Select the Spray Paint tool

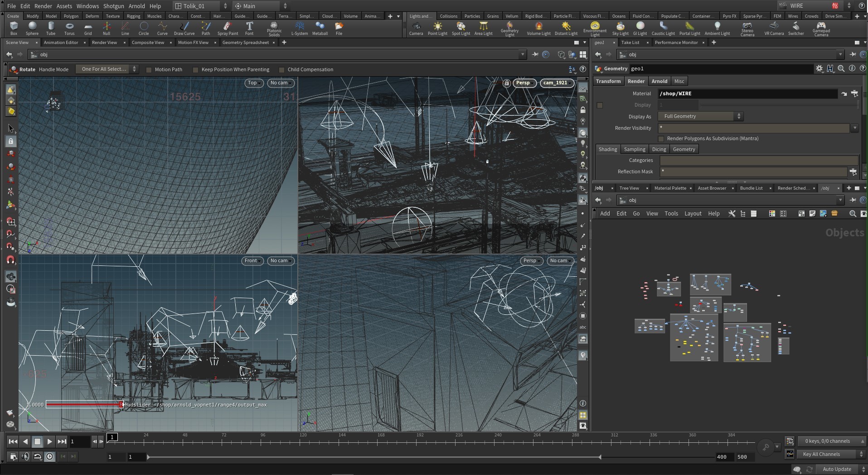(x=228, y=28)
